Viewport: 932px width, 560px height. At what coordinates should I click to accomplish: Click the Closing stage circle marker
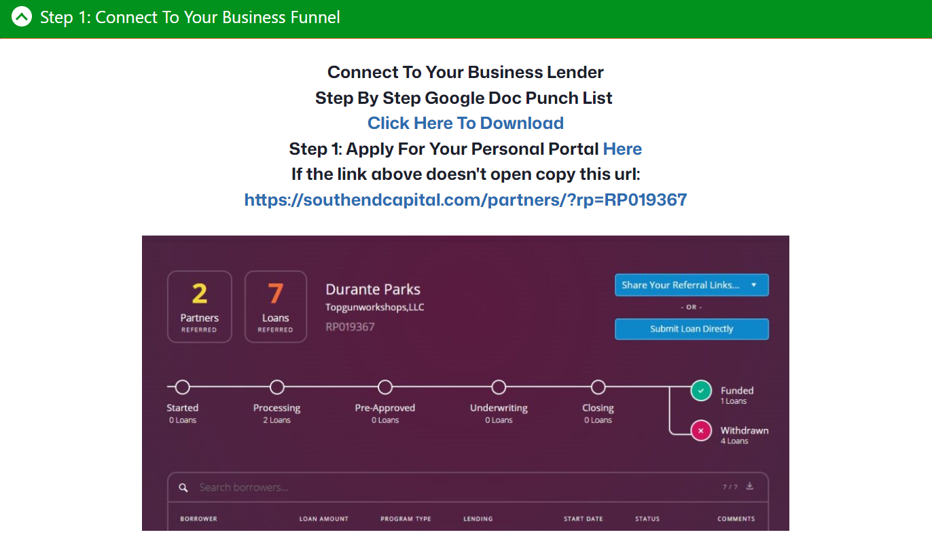coord(598,387)
